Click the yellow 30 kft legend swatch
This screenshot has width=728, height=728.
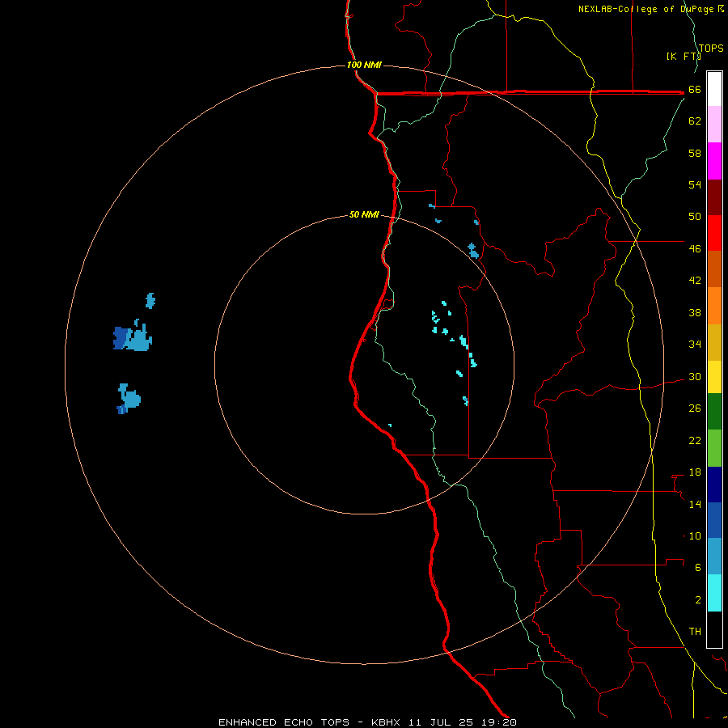(x=714, y=377)
